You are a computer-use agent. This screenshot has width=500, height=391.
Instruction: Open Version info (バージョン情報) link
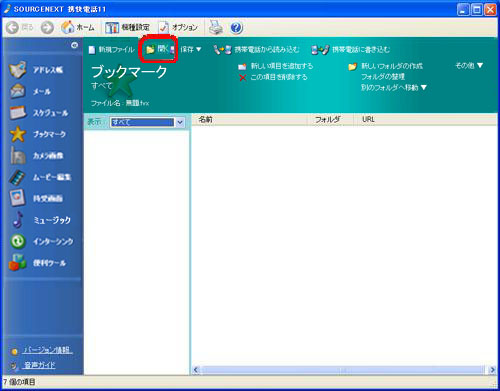tap(47, 350)
